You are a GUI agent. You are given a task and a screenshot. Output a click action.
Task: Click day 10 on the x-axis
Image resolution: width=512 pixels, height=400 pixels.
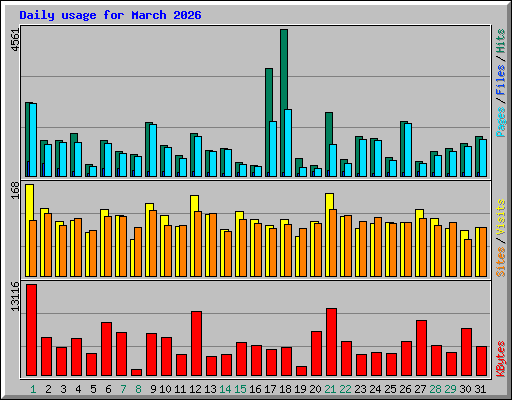coord(165,389)
